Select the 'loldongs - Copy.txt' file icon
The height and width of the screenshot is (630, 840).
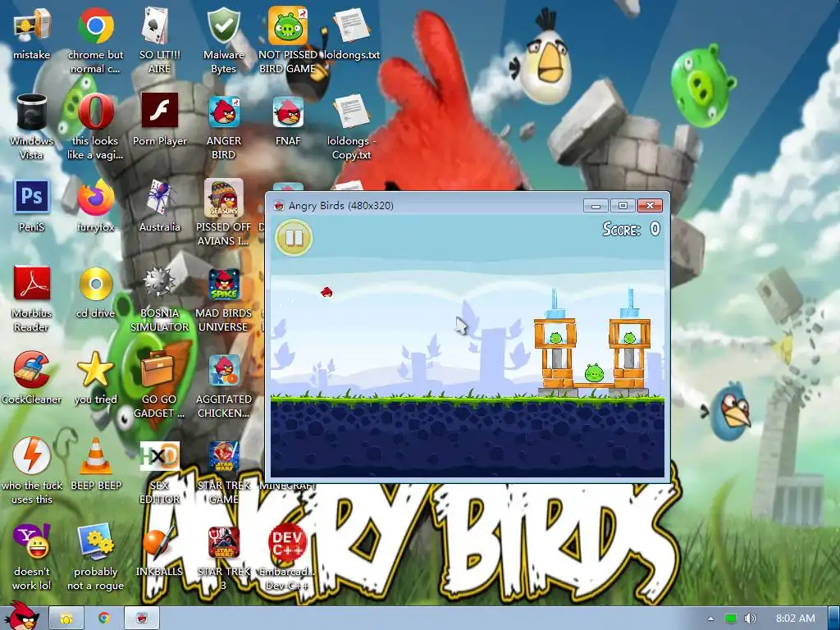[x=352, y=113]
